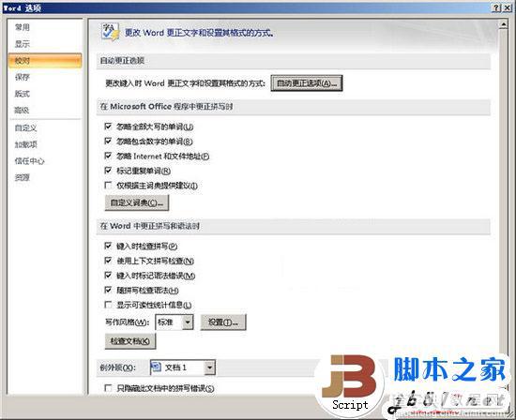Toggle 标记重复单词 checkbox
The height and width of the screenshot is (420, 516).
(108, 171)
